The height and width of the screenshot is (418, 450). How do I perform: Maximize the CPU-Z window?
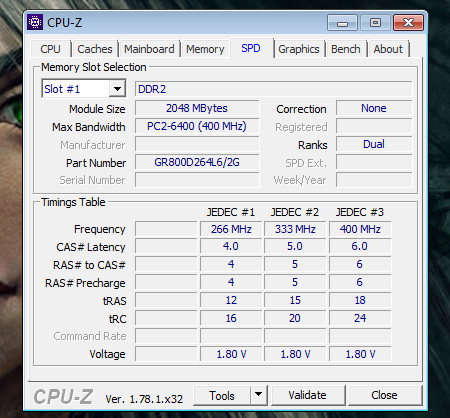(375, 23)
